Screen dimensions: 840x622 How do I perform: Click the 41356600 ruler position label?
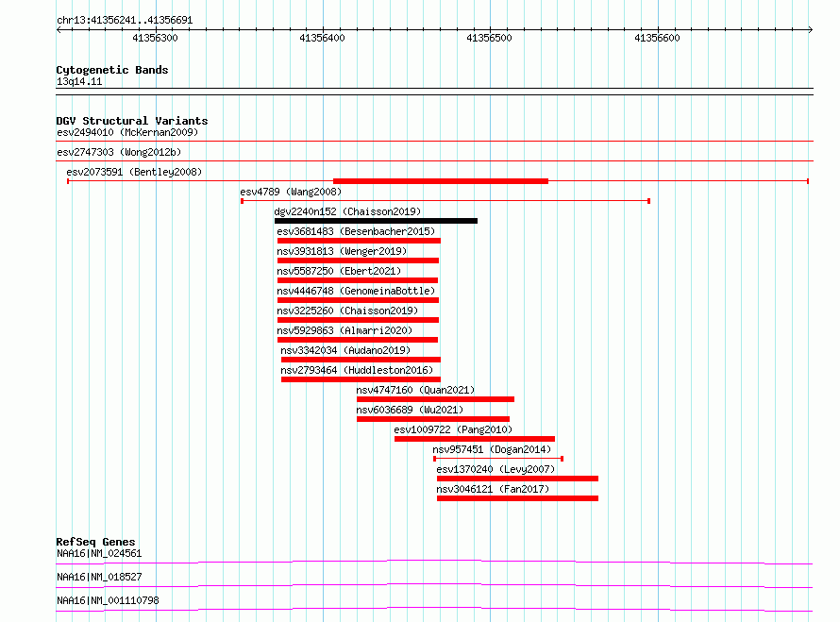pos(657,38)
